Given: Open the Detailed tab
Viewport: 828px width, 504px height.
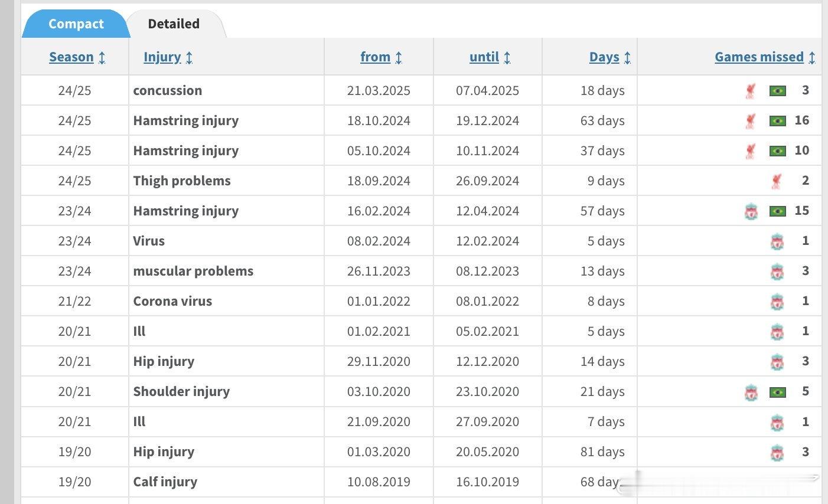Looking at the screenshot, I should tap(174, 24).
